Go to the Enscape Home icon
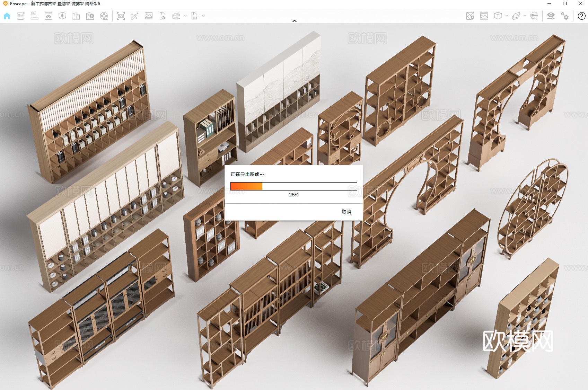This screenshot has width=588, height=390. point(7,16)
